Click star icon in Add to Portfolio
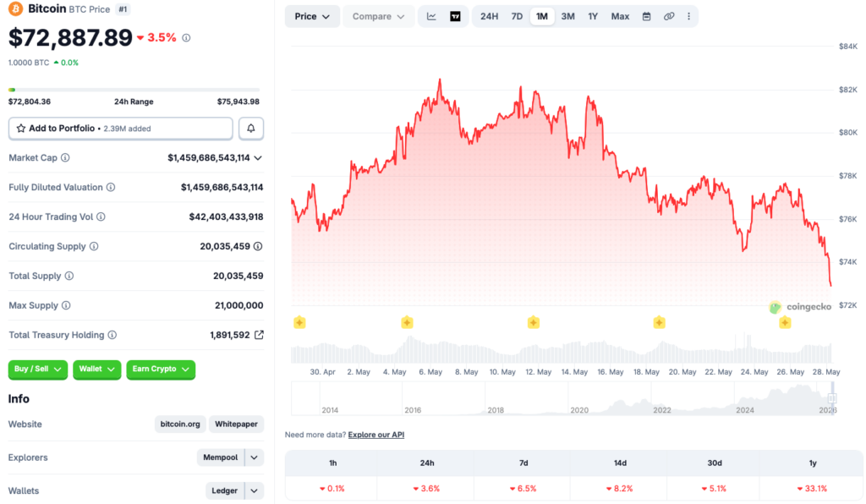866x504 pixels. pyautogui.click(x=21, y=128)
